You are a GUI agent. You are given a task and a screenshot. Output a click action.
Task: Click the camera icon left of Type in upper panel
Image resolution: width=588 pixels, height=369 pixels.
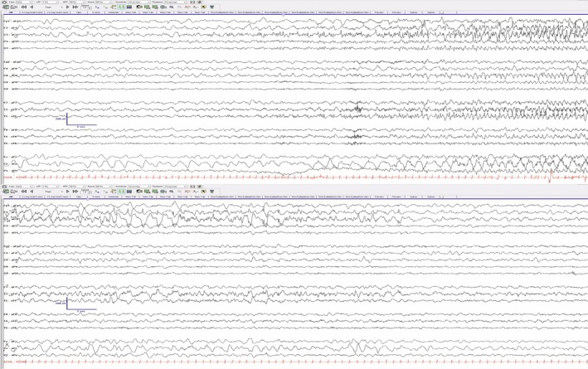click(x=4, y=2)
